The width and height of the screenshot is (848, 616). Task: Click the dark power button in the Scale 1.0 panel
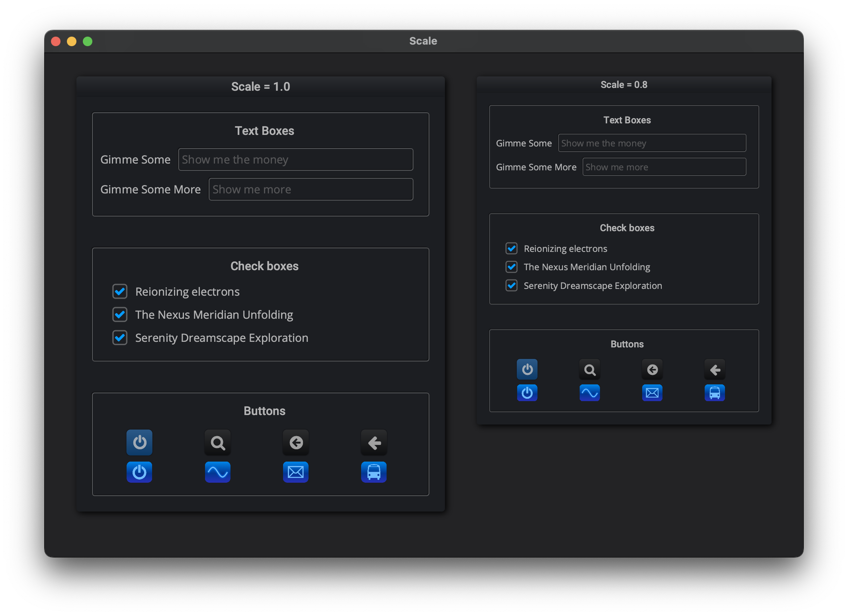[139, 442]
